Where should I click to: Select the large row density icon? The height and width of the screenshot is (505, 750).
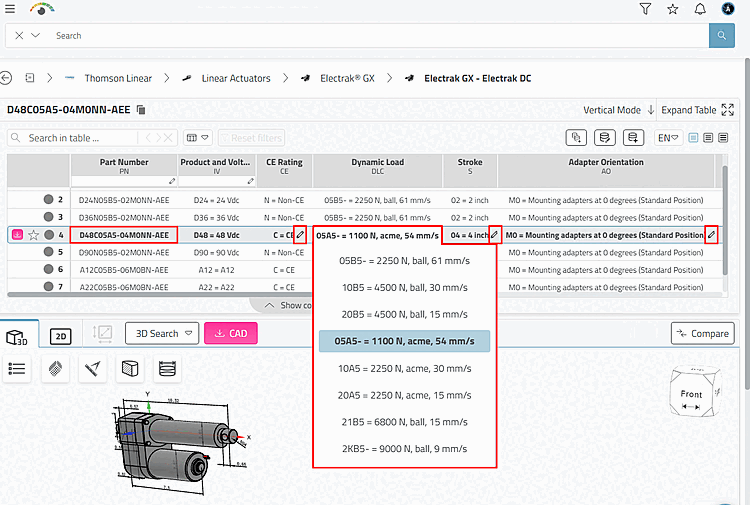point(723,138)
